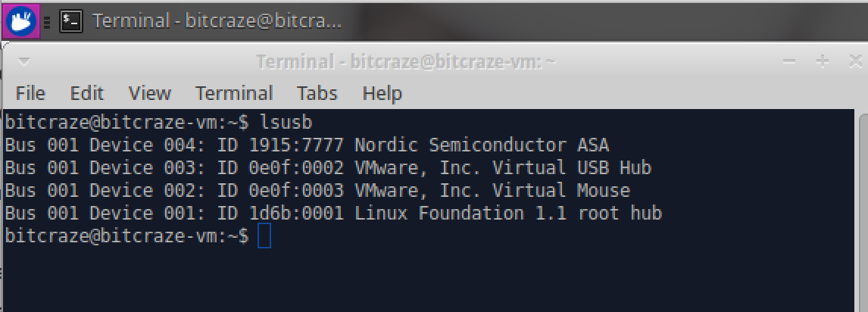Viewport: 868px width, 312px height.
Task: Open the View menu
Action: click(149, 93)
